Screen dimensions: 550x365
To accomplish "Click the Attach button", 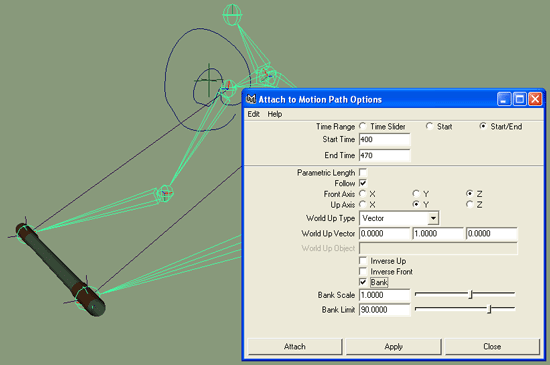I will 295,346.
